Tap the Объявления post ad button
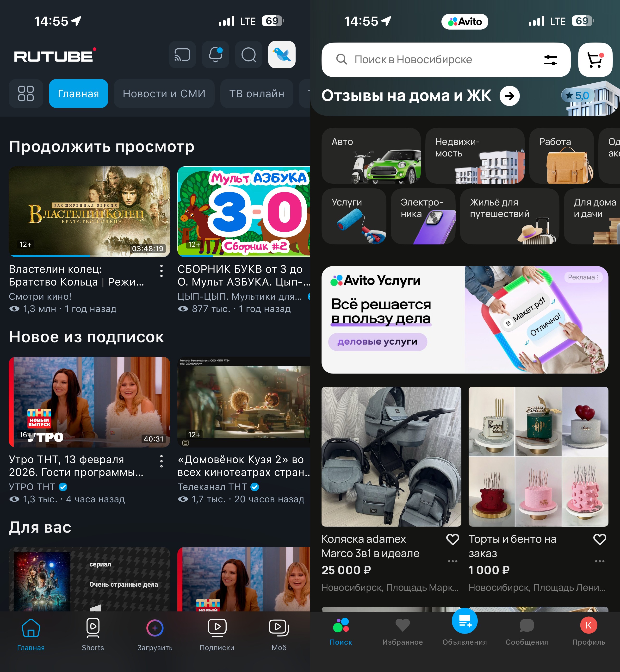This screenshot has width=620, height=672. [464, 621]
